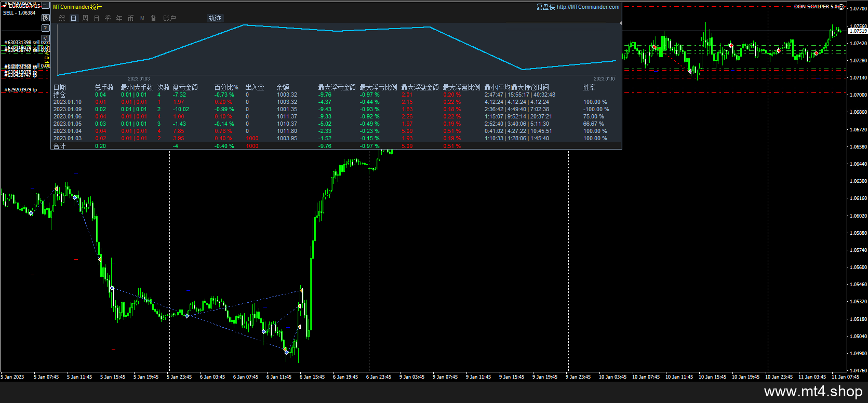
Task: Open the 备 notes tab
Action: (154, 18)
